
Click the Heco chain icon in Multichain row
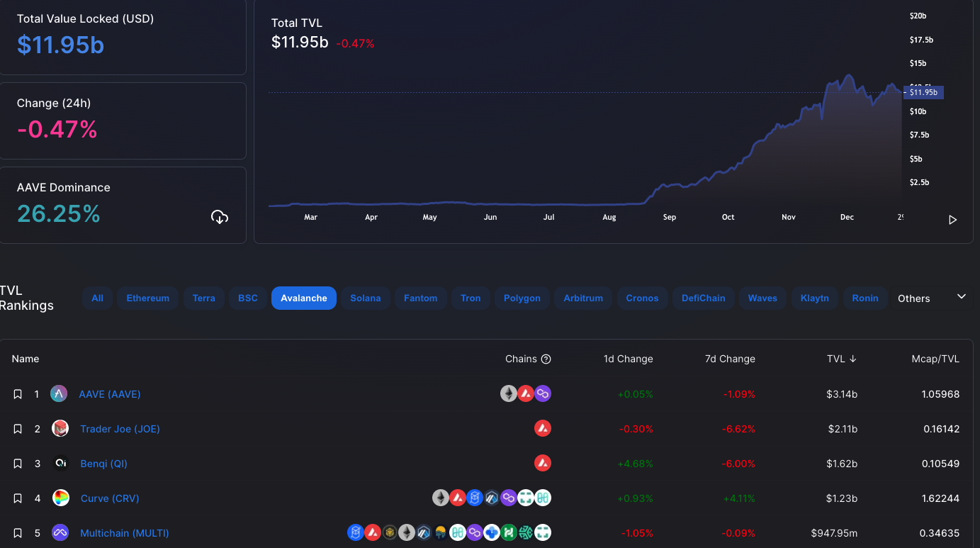(x=509, y=532)
